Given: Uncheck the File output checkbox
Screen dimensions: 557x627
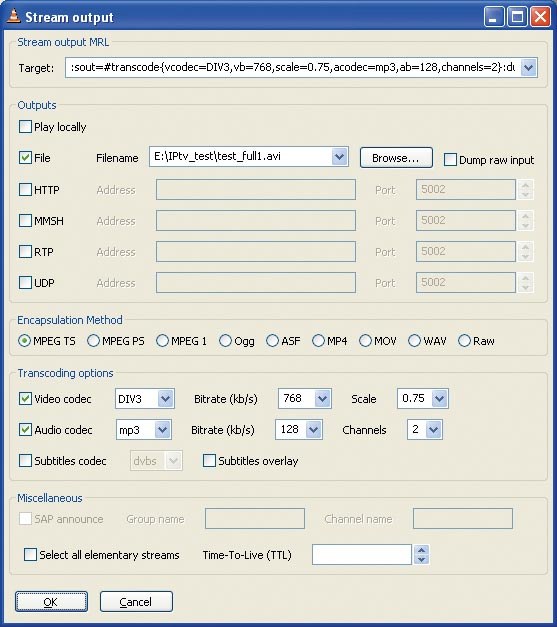Looking at the screenshot, I should [25, 158].
